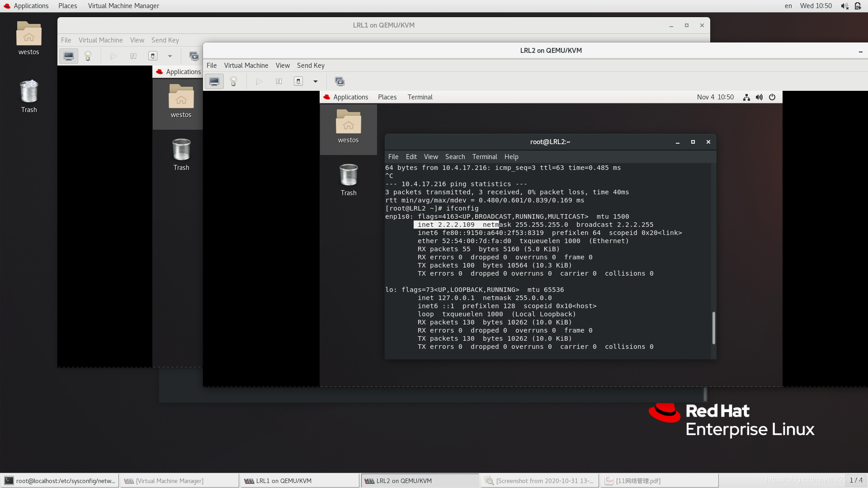The height and width of the screenshot is (488, 868).
Task: Switch to LRL1 on QEMU/KVM taskbar item
Action: tap(299, 481)
